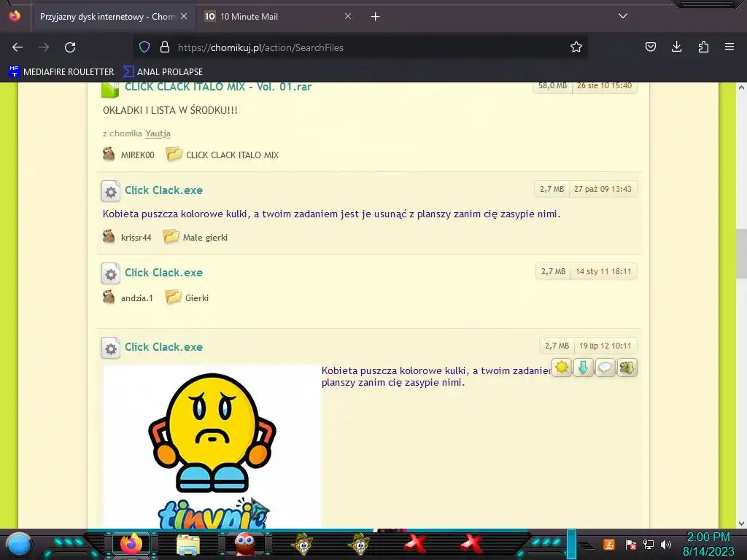Click the 58,0 MB file size label
Screen dimensions: 747x560
coord(553,86)
